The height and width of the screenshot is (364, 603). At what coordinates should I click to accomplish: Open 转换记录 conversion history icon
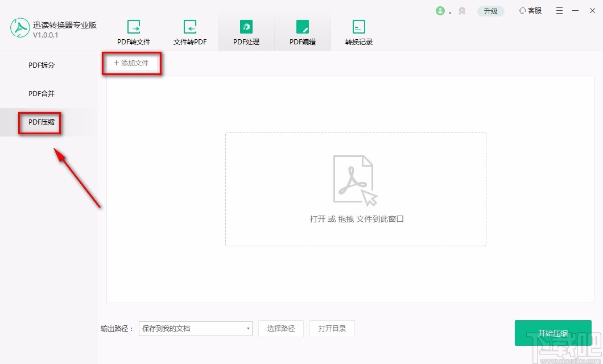click(358, 27)
